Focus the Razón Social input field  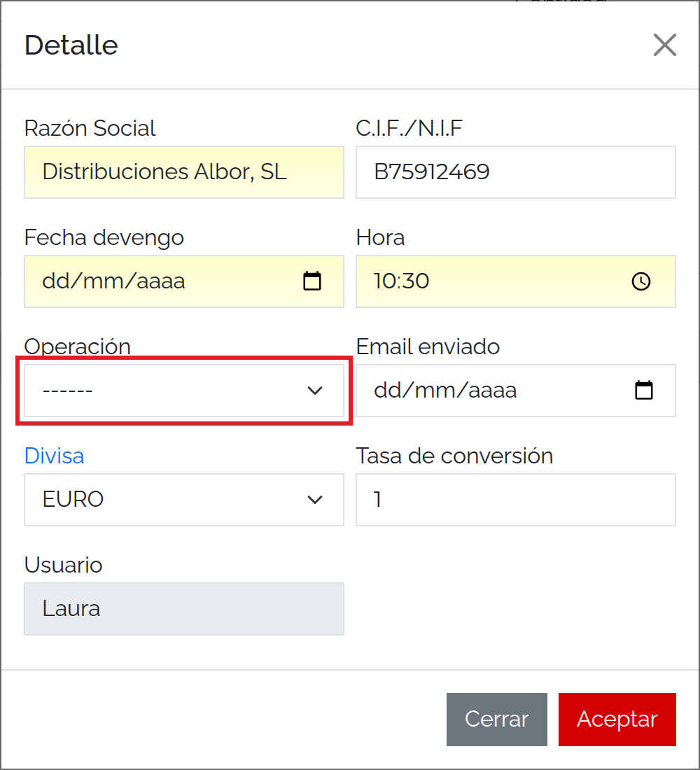184,172
